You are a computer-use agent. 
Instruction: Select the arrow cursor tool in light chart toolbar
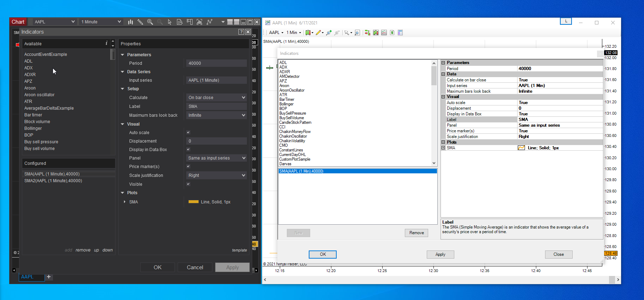tap(347, 33)
